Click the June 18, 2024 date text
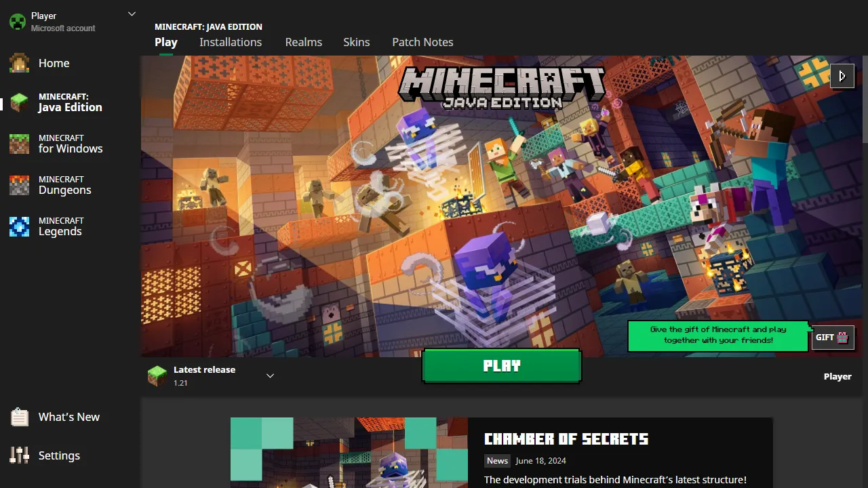868x488 pixels. click(x=540, y=461)
